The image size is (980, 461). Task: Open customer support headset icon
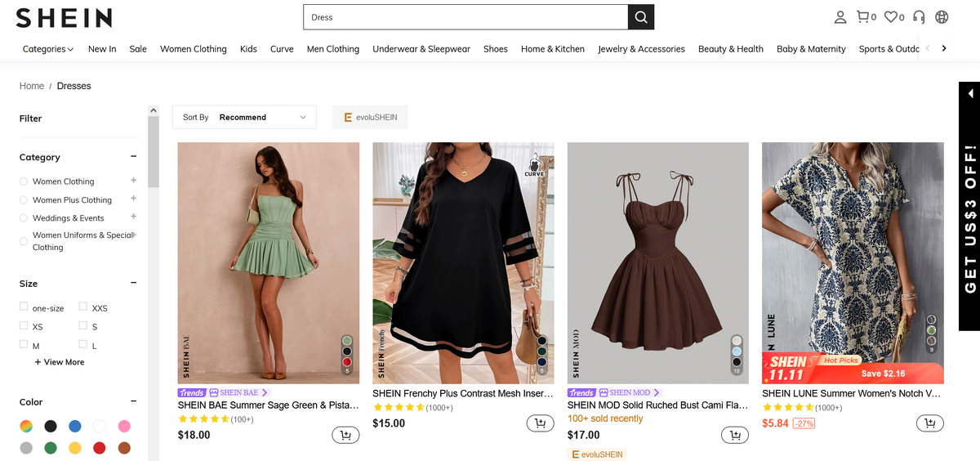919,17
